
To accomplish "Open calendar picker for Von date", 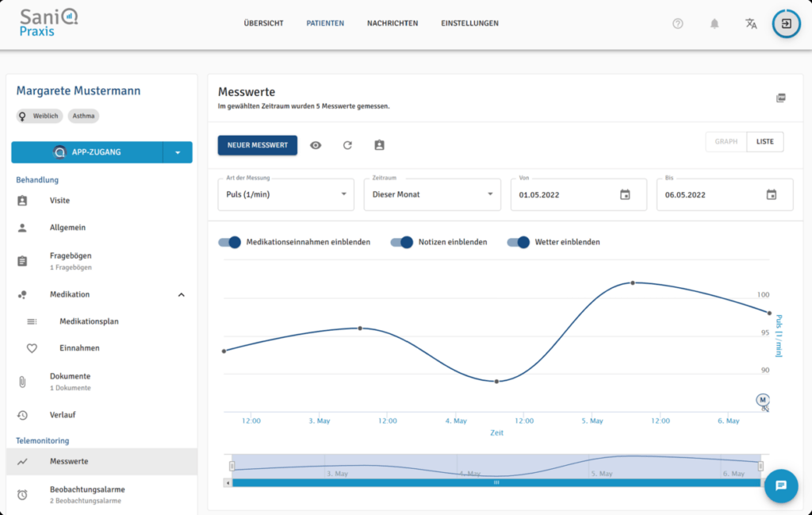I will (625, 194).
